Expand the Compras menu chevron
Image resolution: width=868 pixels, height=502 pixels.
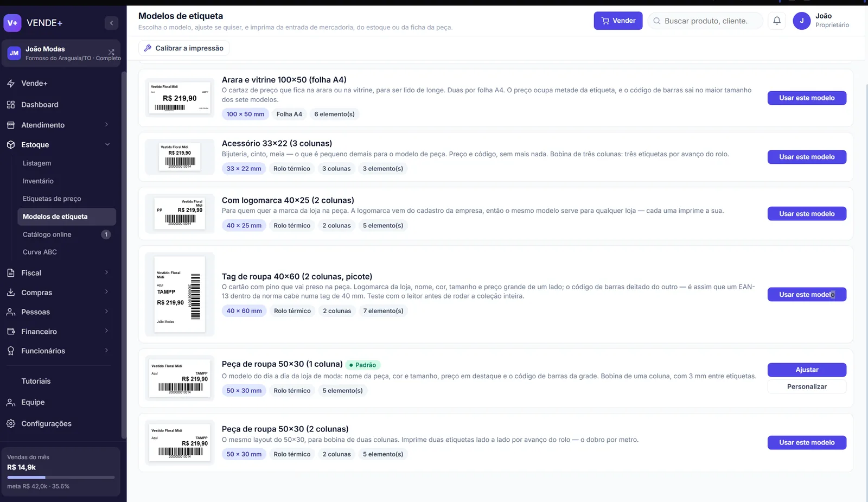[106, 292]
